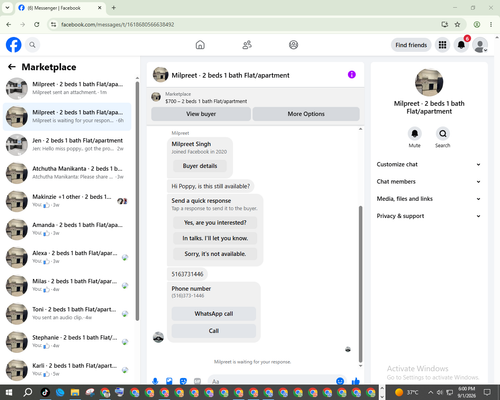Send quick reply 'Yes, are you interested?'
Image resolution: width=500 pixels, height=400 pixels.
[215, 223]
